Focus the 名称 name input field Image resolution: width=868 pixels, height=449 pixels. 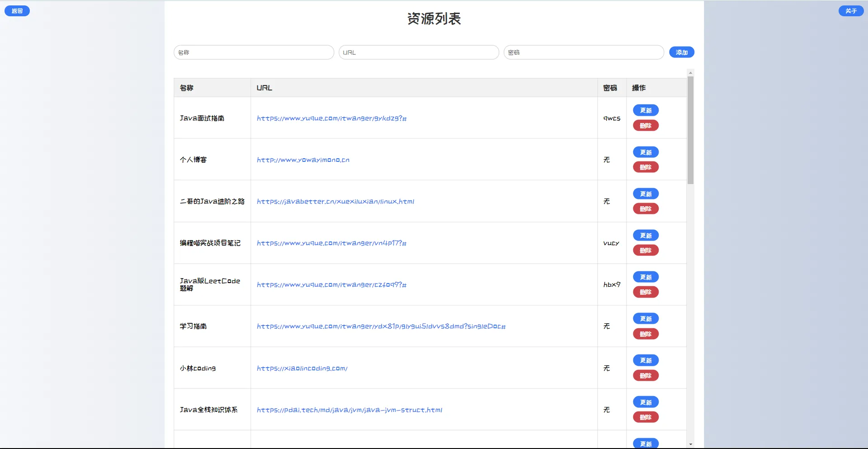click(x=254, y=52)
